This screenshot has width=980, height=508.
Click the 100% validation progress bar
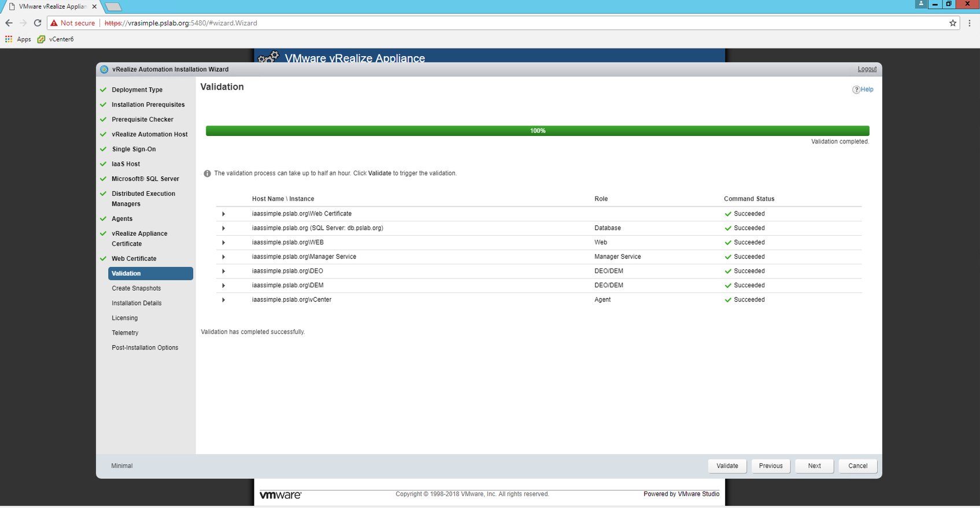(x=538, y=131)
